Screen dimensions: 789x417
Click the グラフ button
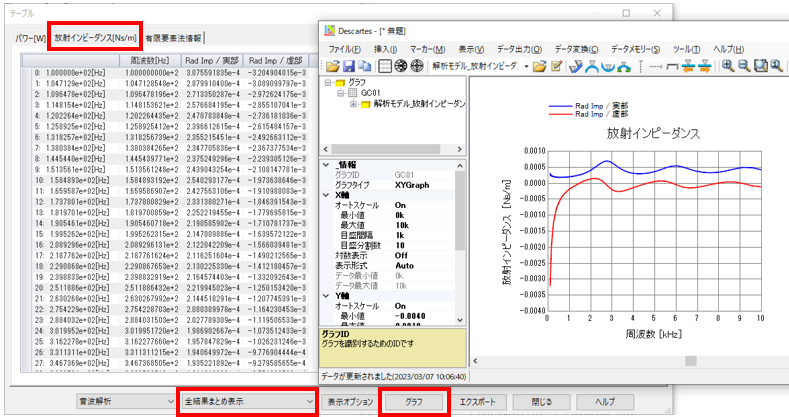[413, 401]
